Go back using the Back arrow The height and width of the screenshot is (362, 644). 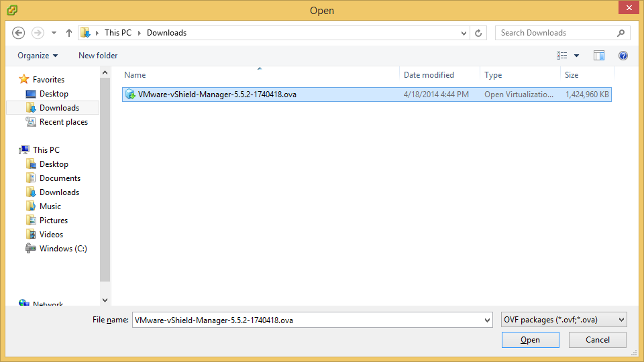pos(19,33)
